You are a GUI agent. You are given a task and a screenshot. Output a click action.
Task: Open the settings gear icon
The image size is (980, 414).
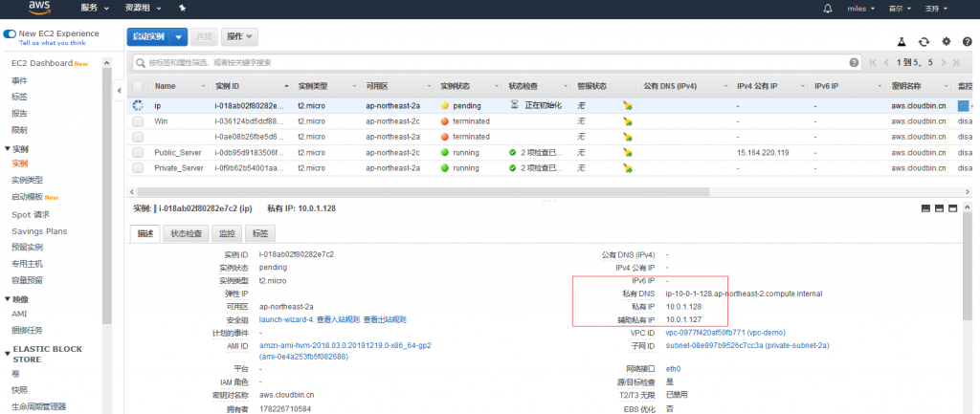(x=947, y=42)
